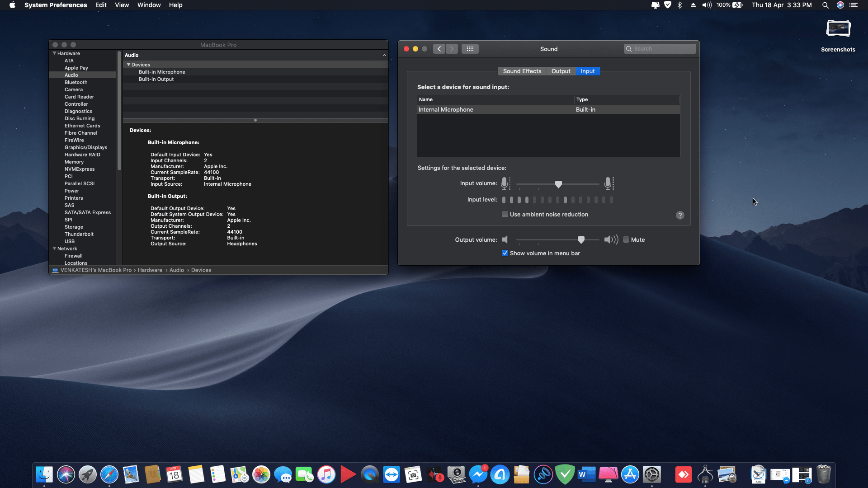
Task: Select Bluetooth in hardware sidebar
Action: [x=76, y=82]
